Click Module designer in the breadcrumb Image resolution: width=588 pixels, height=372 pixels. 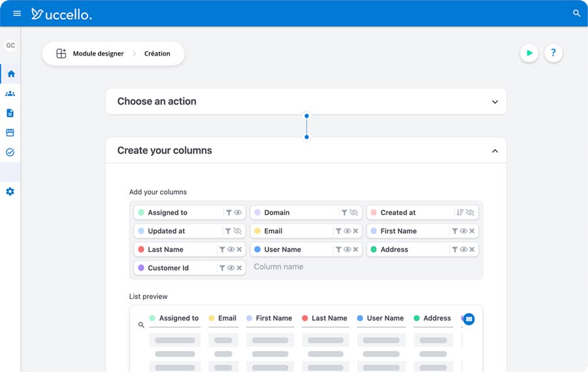coord(98,54)
